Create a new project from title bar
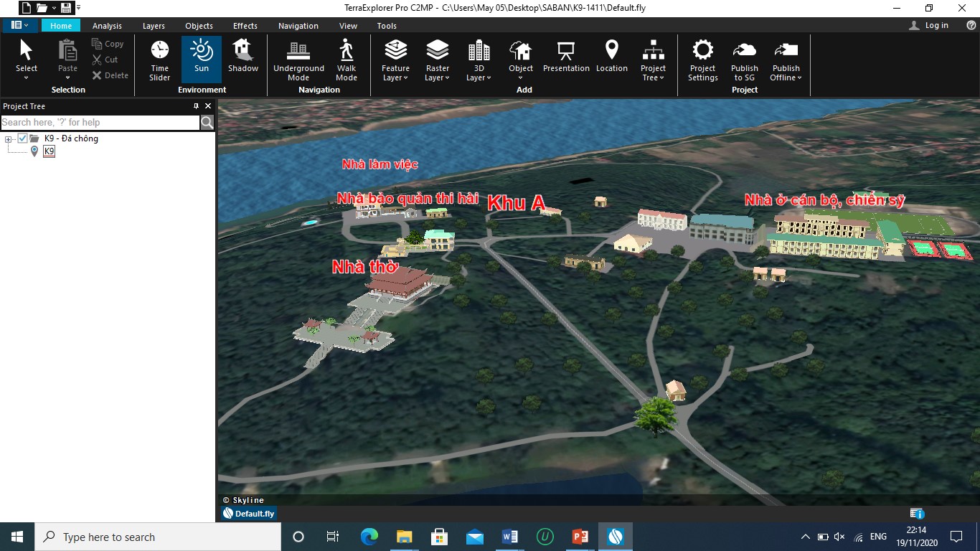The height and width of the screenshot is (551, 980). (x=27, y=8)
